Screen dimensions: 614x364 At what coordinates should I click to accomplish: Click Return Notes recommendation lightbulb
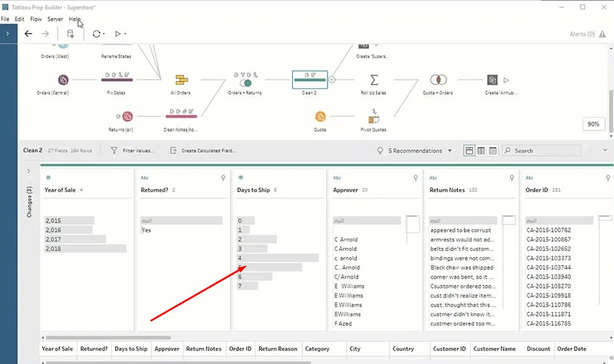point(512,178)
